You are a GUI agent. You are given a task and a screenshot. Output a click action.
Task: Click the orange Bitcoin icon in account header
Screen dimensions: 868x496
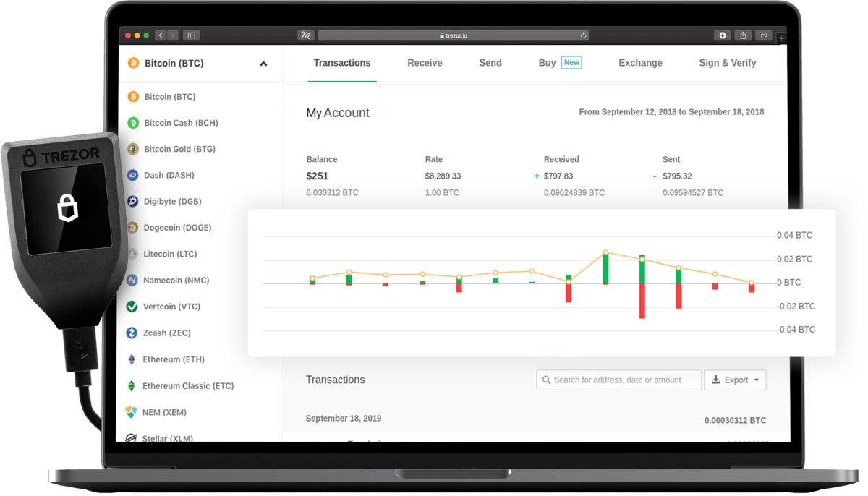point(134,64)
